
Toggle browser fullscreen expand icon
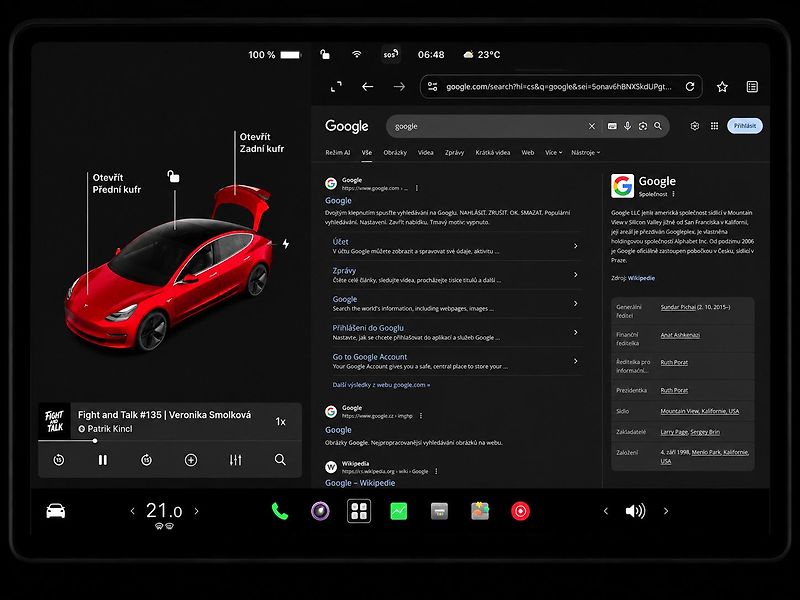click(x=336, y=87)
